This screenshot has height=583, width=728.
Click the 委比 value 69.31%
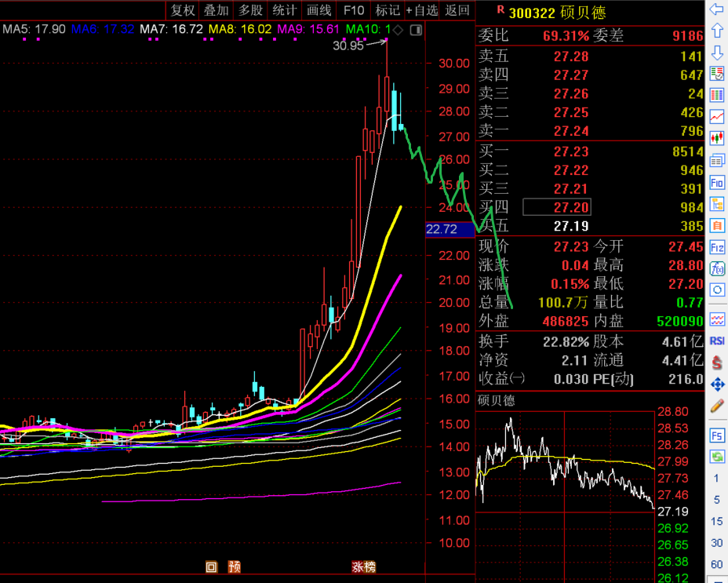click(x=566, y=36)
